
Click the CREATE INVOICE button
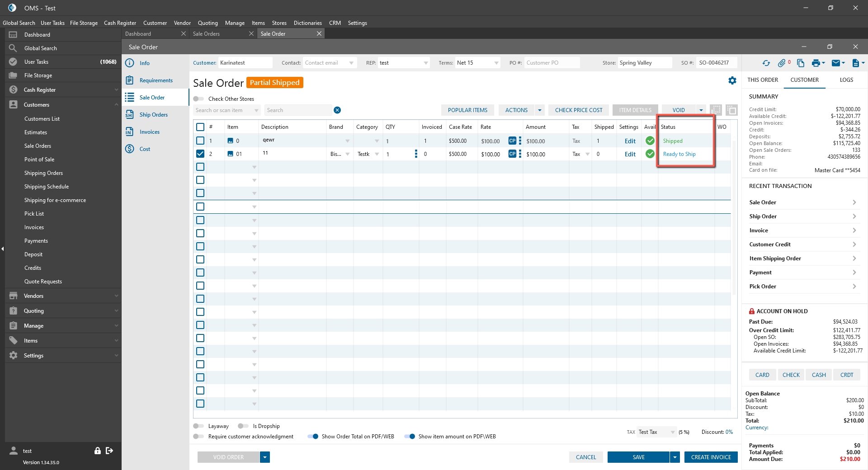[x=711, y=457]
